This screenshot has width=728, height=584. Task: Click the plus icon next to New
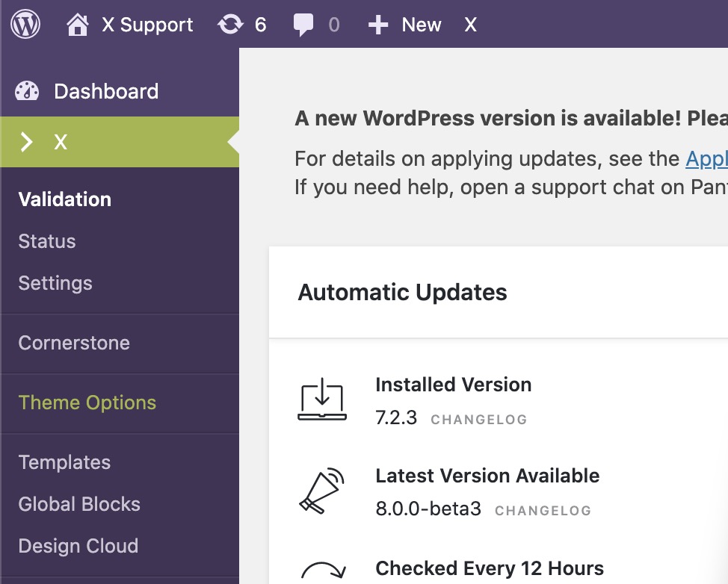coord(378,25)
